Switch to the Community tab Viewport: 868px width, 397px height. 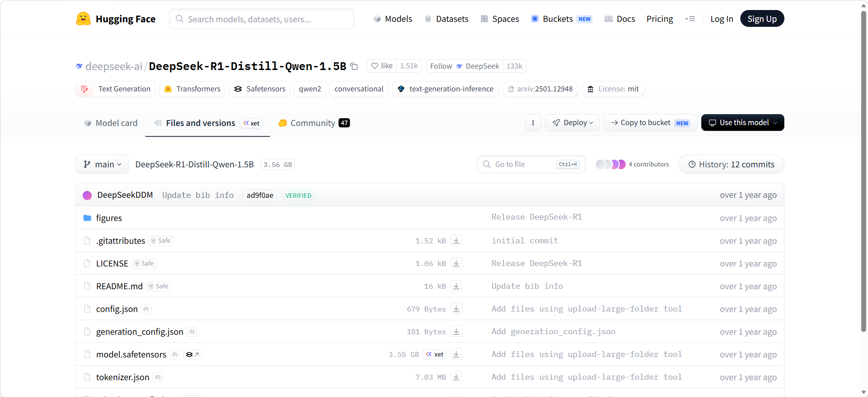coord(314,123)
